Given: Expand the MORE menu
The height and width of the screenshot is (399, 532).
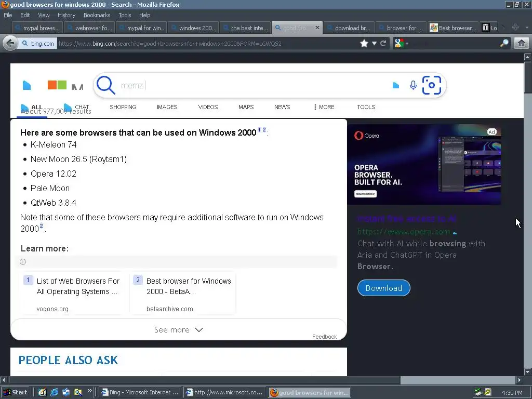Looking at the screenshot, I should 324,107.
